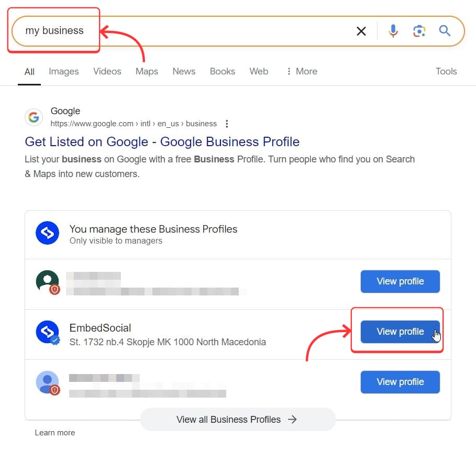Click the 'St. 1732 nb.4 Skopje' address text
Image resolution: width=476 pixels, height=450 pixels.
(168, 342)
